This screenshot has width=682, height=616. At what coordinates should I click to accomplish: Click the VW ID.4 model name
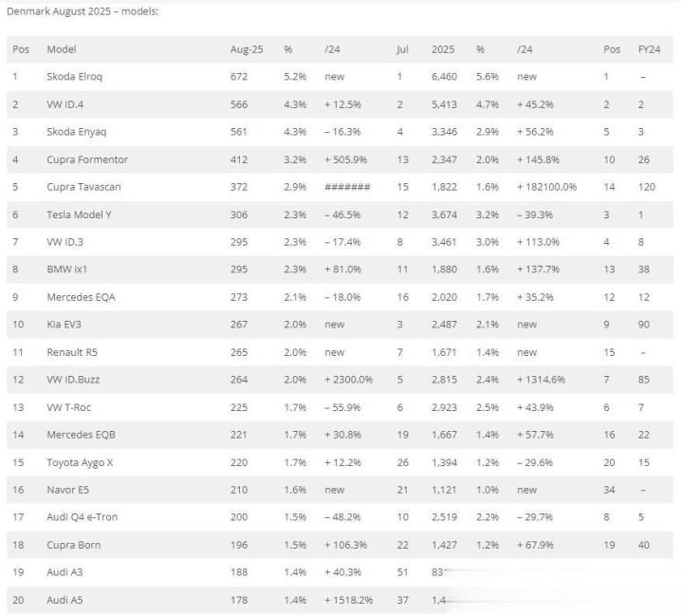click(70, 103)
